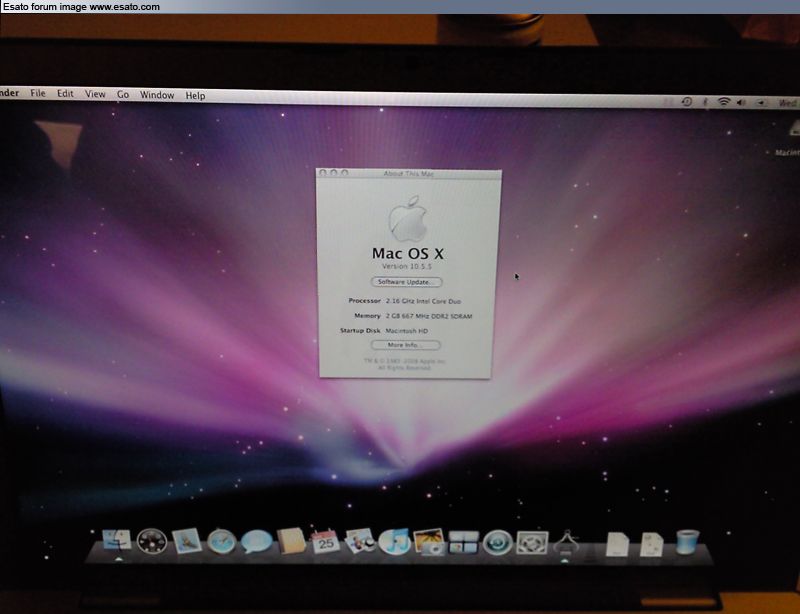800x614 pixels.
Task: Click Bluetooth status menu icon
Action: (x=706, y=102)
